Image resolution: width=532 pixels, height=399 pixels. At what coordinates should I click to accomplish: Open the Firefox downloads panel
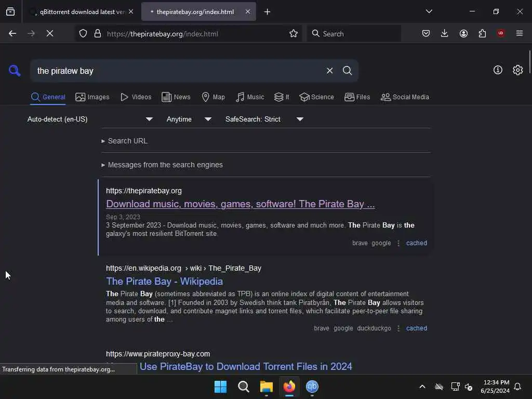tap(445, 33)
